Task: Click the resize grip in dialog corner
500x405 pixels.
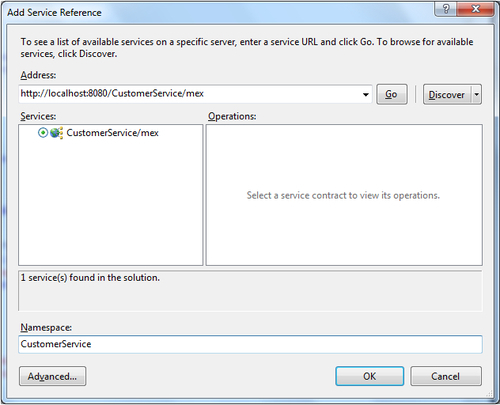Action: 489,394
